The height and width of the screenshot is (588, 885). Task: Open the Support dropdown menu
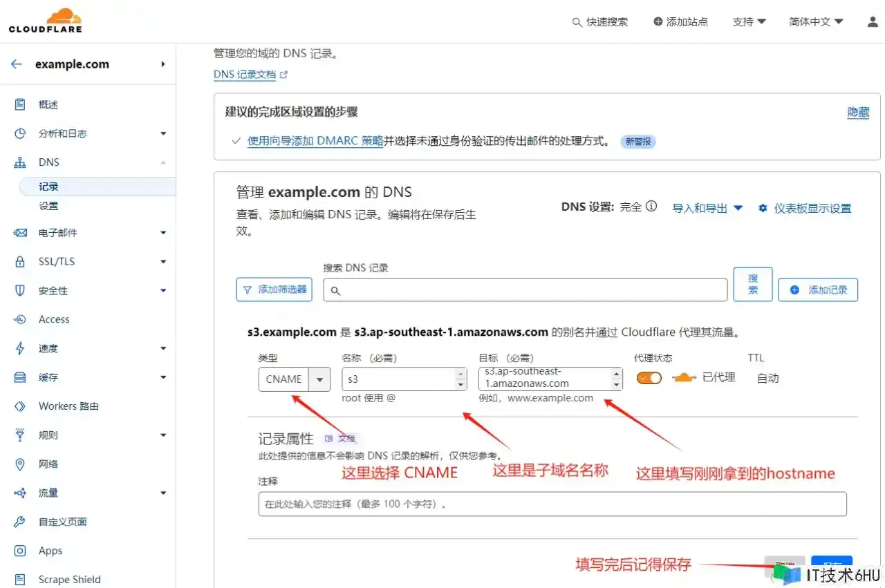[x=749, y=22]
